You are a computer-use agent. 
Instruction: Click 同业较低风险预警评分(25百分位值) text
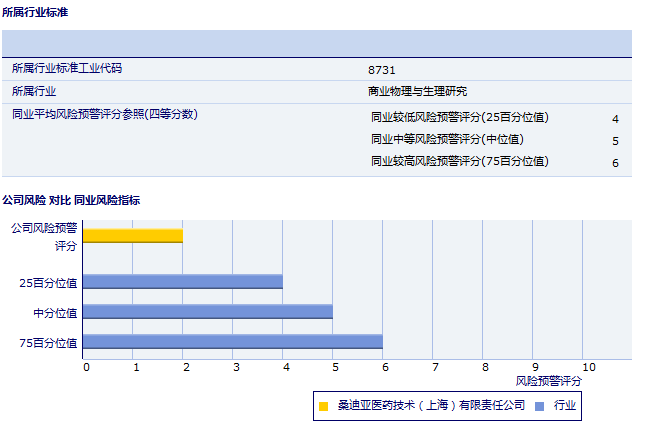[x=460, y=117]
